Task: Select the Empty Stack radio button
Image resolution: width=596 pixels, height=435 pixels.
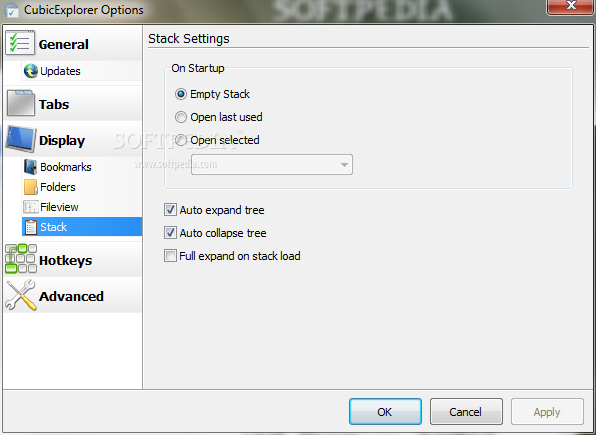Action: point(181,94)
